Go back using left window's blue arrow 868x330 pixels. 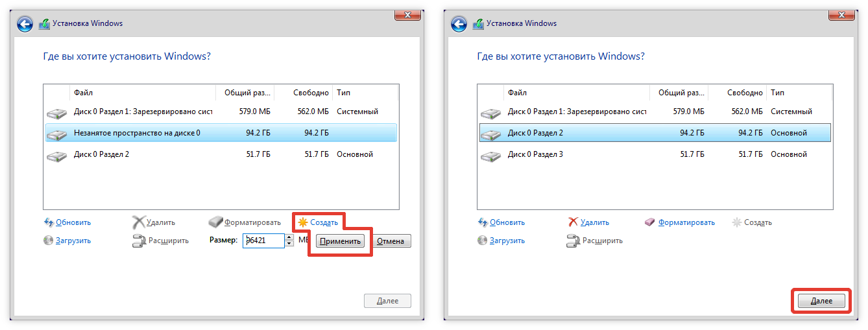click(x=25, y=24)
